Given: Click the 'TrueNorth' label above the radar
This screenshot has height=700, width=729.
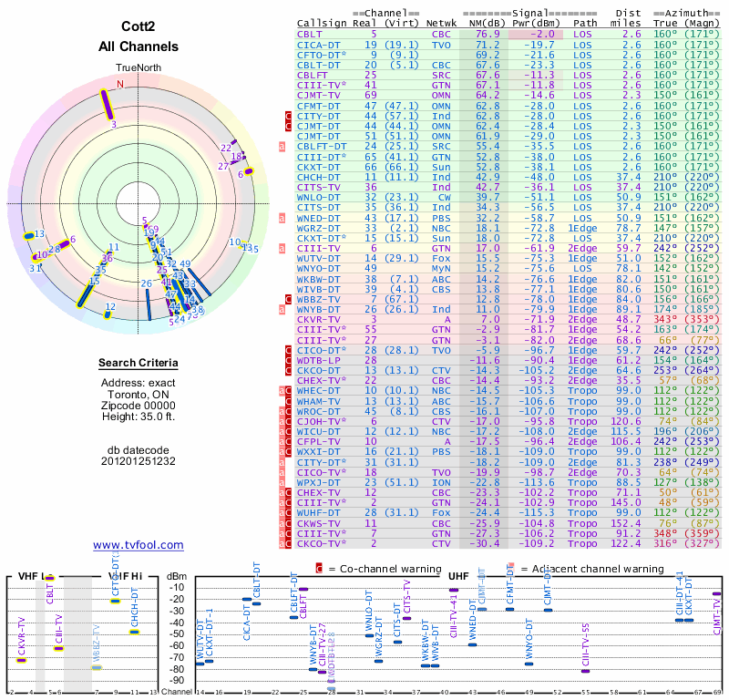Looking at the screenshot, I should [139, 68].
